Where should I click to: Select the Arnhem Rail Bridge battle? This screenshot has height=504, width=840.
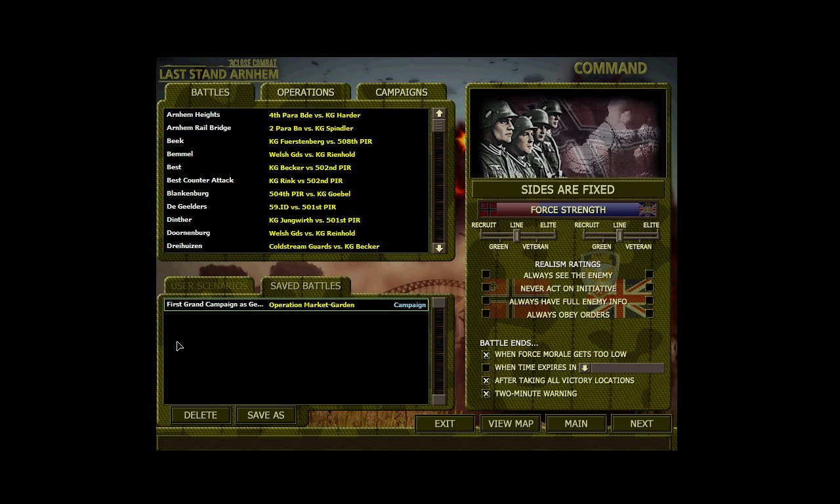coord(296,128)
